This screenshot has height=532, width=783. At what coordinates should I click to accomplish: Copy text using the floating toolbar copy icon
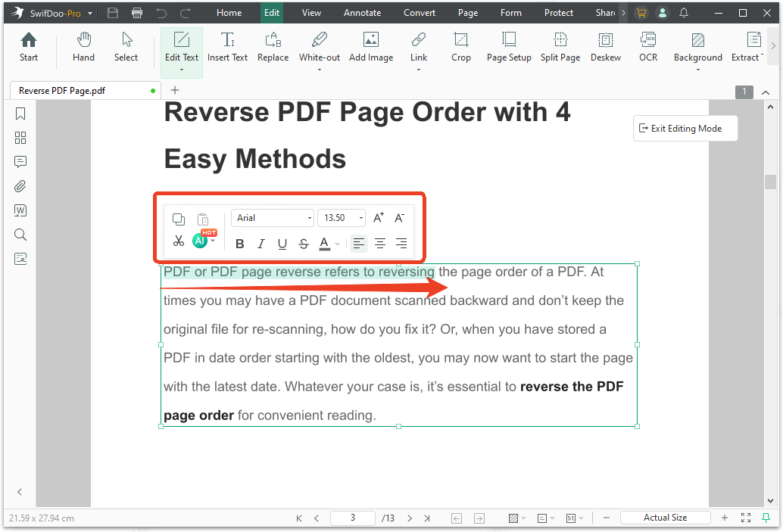coord(178,219)
